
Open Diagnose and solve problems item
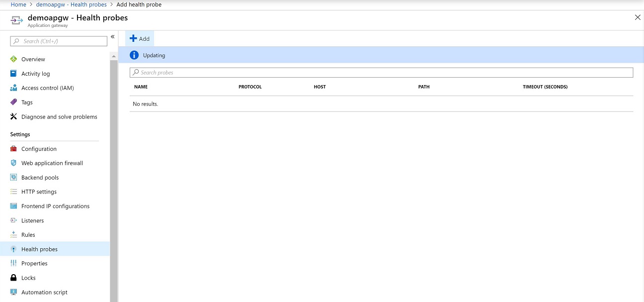coord(60,117)
